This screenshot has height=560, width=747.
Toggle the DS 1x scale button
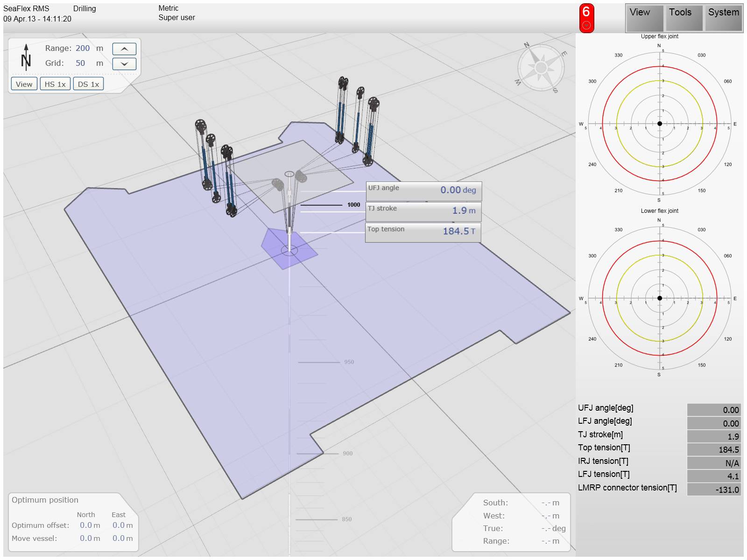coord(88,84)
